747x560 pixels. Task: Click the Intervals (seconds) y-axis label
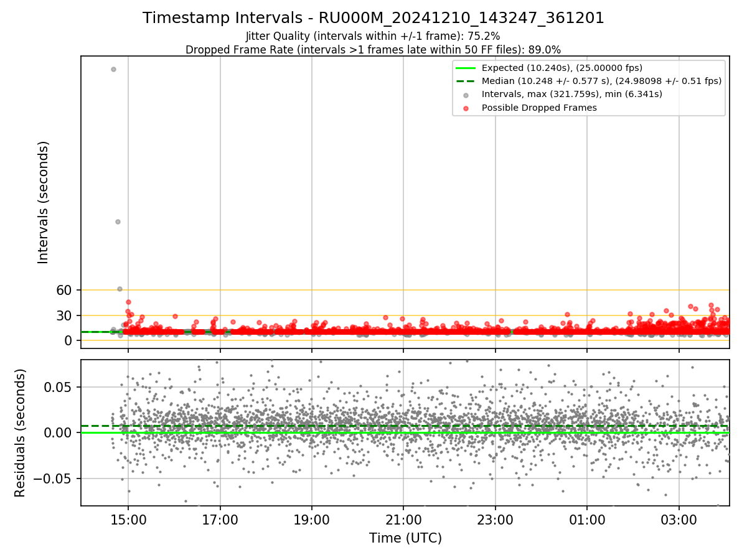(x=43, y=202)
